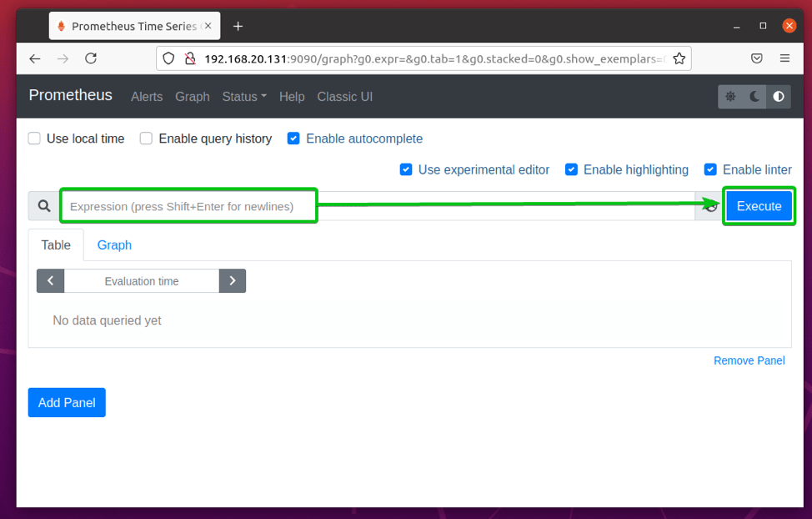Switch to Classic UI

(x=345, y=97)
